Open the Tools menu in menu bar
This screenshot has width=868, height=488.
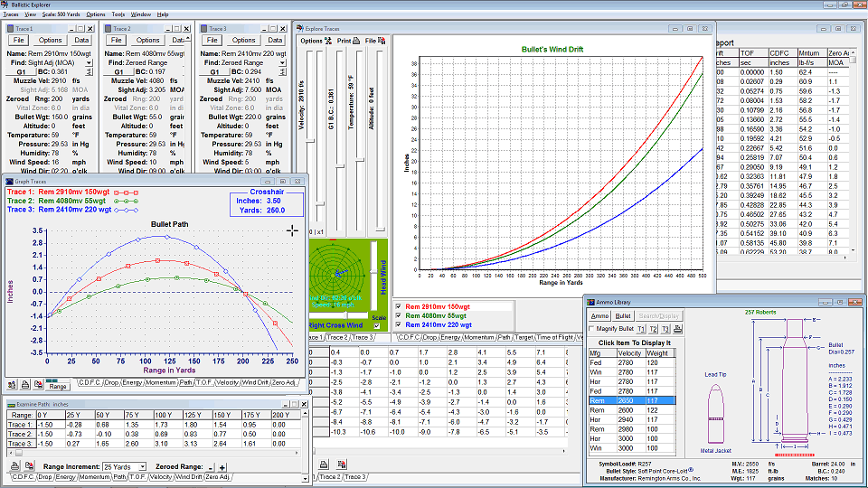[118, 15]
